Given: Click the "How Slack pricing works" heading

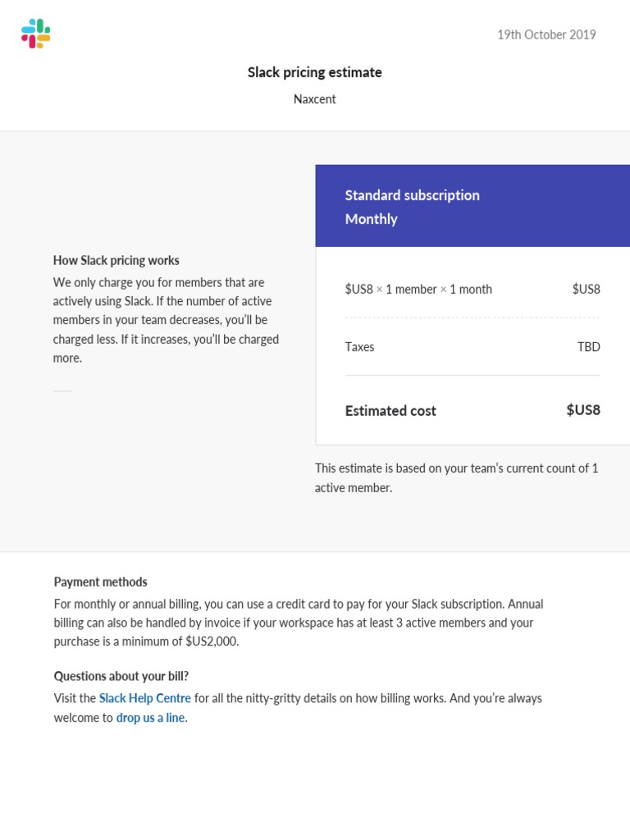Looking at the screenshot, I should [x=116, y=260].
